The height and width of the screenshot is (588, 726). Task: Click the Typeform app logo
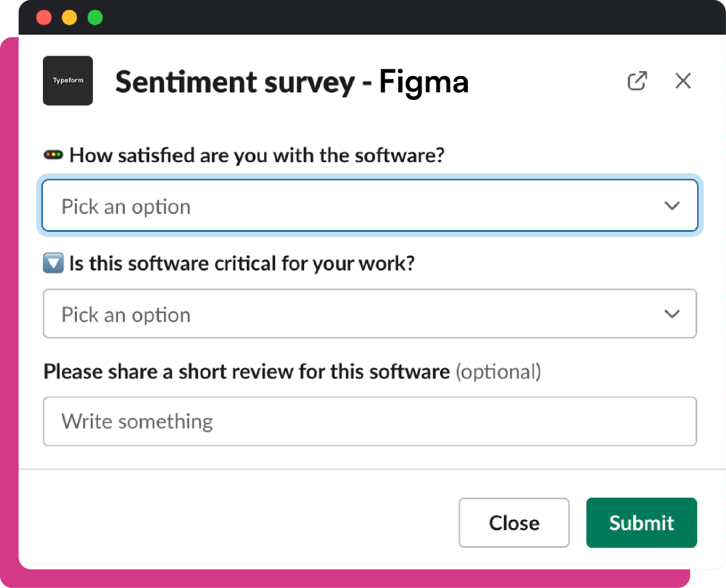click(x=68, y=81)
